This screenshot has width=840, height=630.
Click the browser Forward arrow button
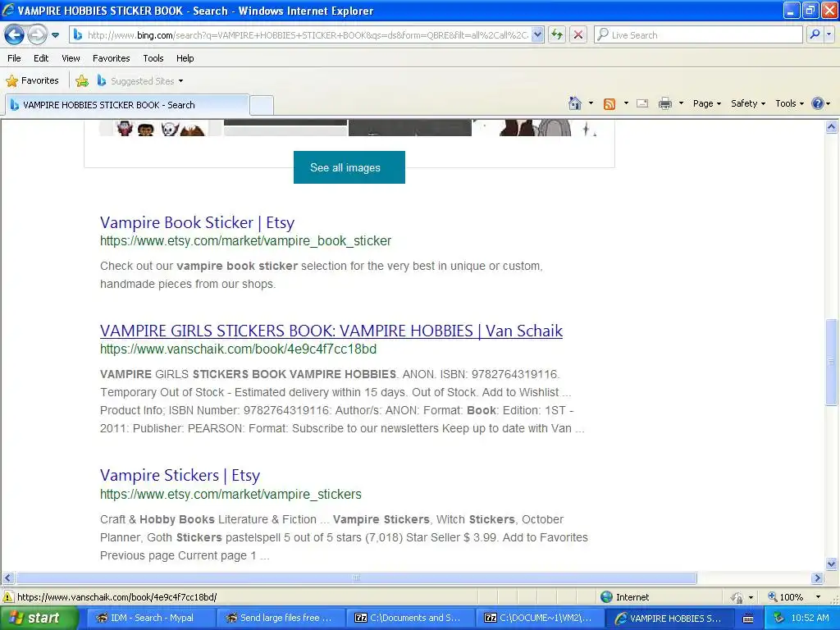pyautogui.click(x=37, y=35)
